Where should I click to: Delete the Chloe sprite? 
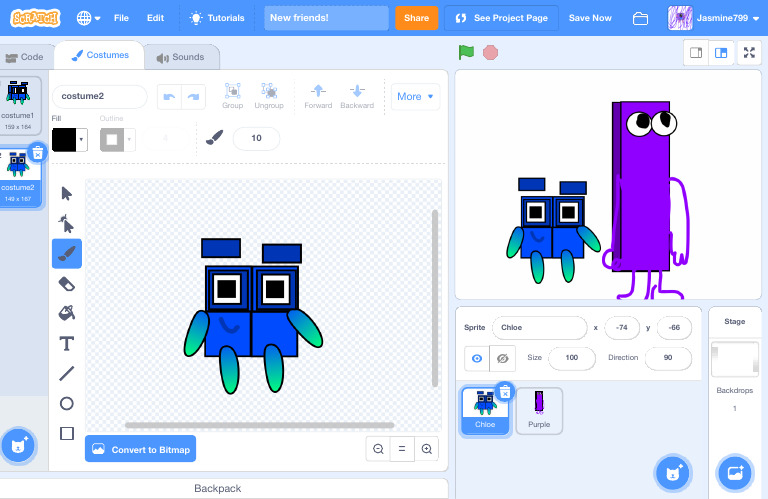[x=505, y=392]
